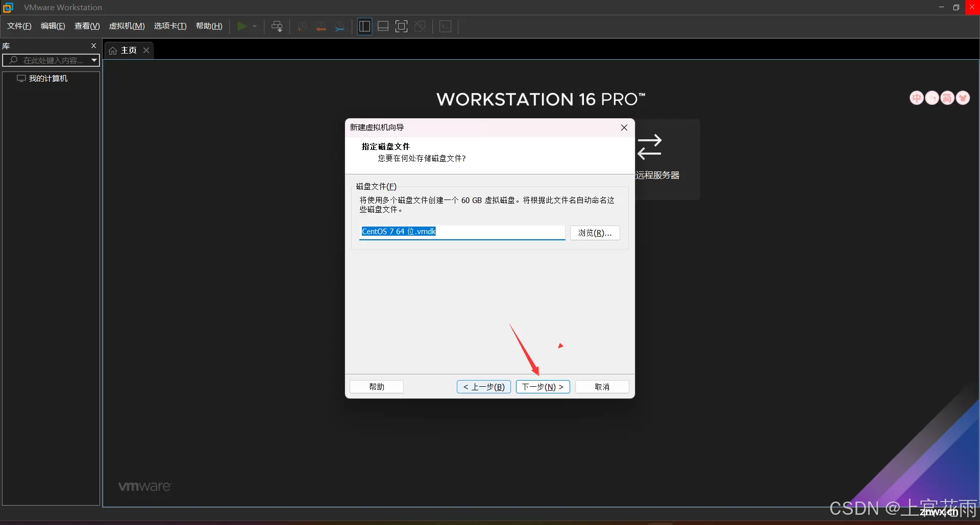Click the 下一步(N) next button
980x525 pixels.
543,387
